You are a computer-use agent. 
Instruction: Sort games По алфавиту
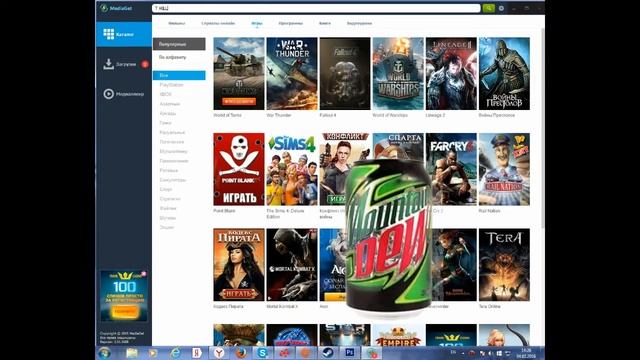(173, 57)
